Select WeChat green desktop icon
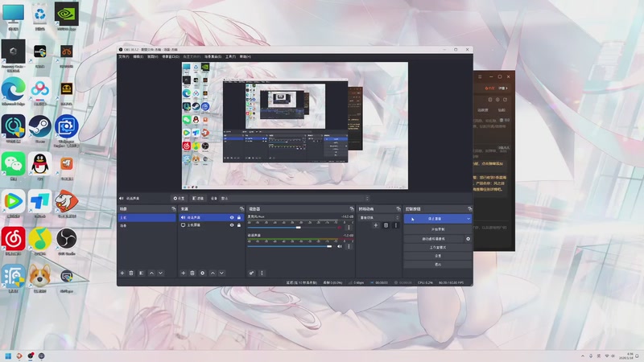This screenshot has width=644, height=362. [x=14, y=166]
